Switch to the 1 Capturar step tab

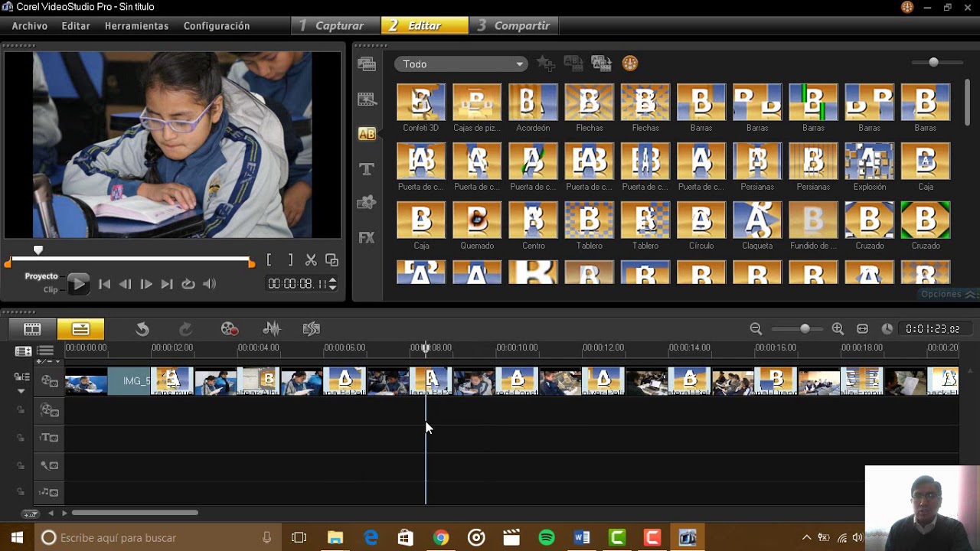point(335,25)
